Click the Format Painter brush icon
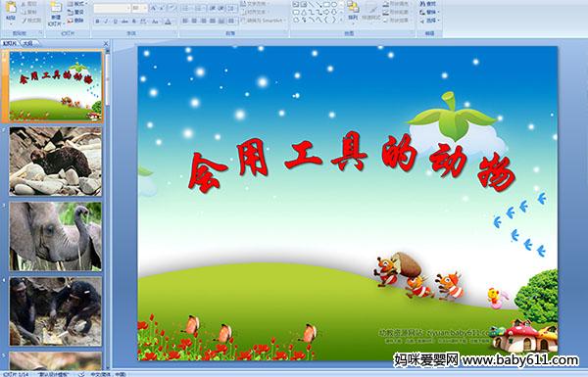The width and height of the screenshot is (588, 377). (24, 21)
